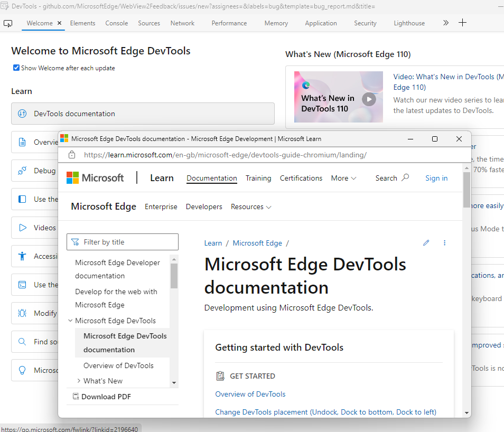Expand the More dropdown menu
The height and width of the screenshot is (432, 504).
tap(343, 178)
